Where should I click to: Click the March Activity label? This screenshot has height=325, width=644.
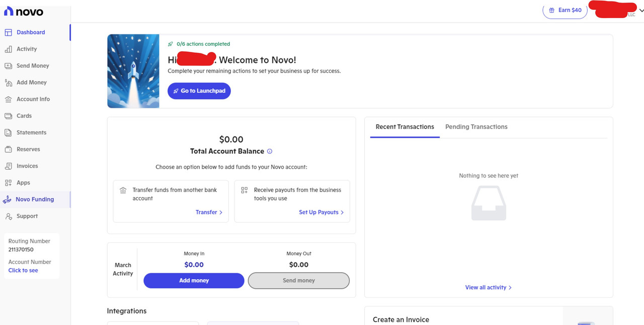click(x=123, y=270)
